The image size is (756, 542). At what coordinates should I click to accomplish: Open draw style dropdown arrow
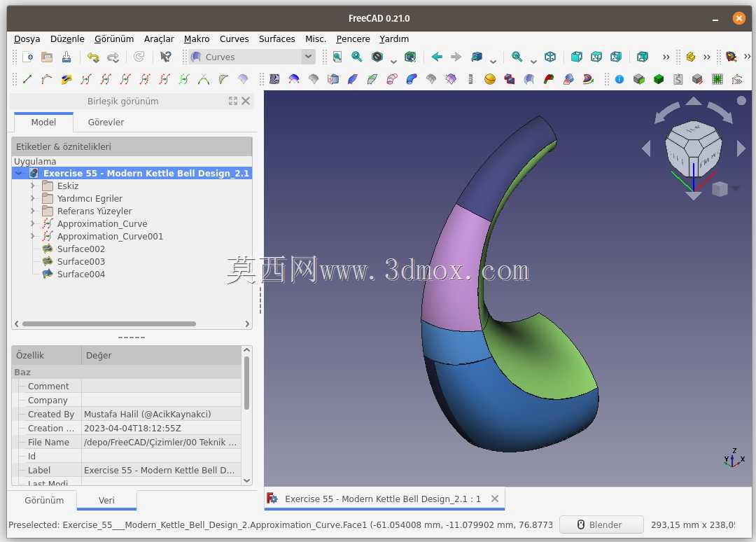coord(393,60)
